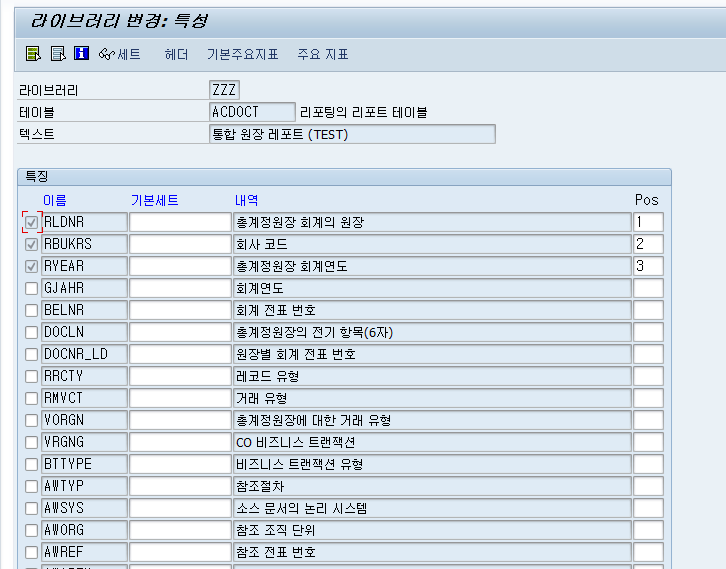Enable the AWREF row checkbox
The width and height of the screenshot is (726, 569).
[31, 552]
